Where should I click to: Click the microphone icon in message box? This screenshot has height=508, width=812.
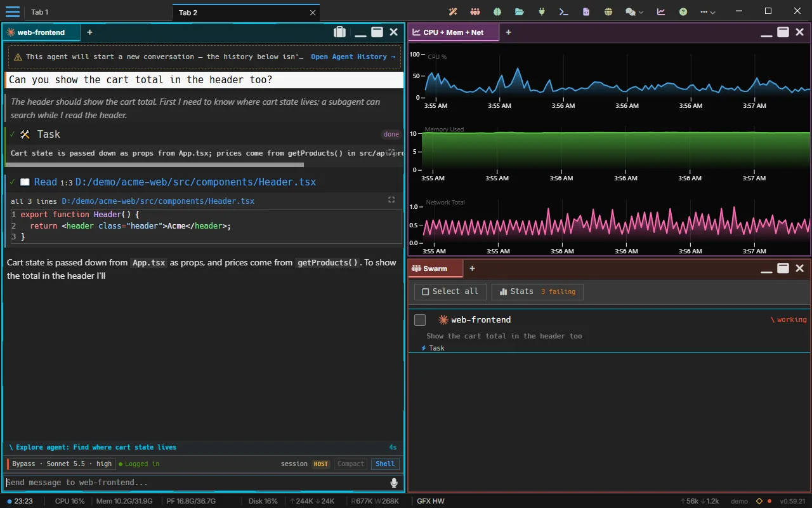[x=394, y=483]
